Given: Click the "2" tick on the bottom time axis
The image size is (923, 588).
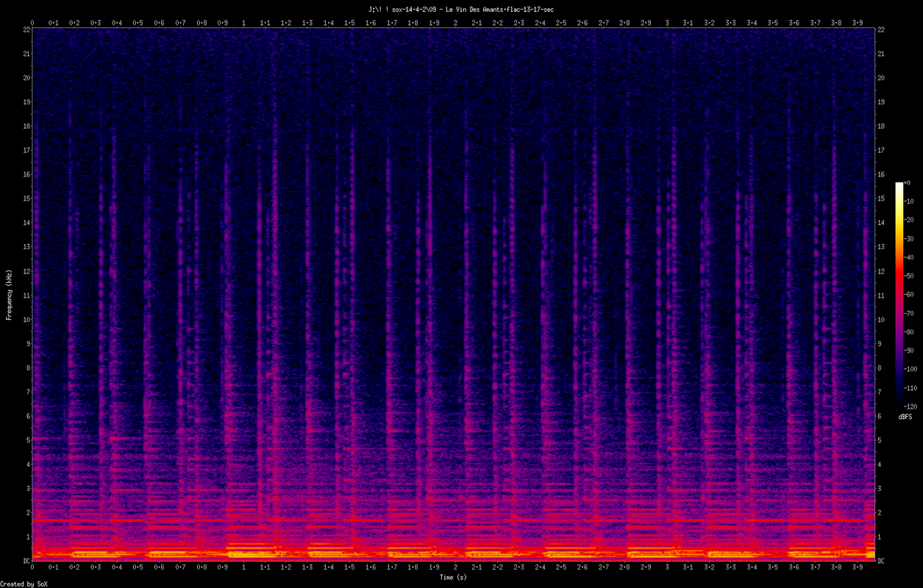Looking at the screenshot, I should [455, 567].
